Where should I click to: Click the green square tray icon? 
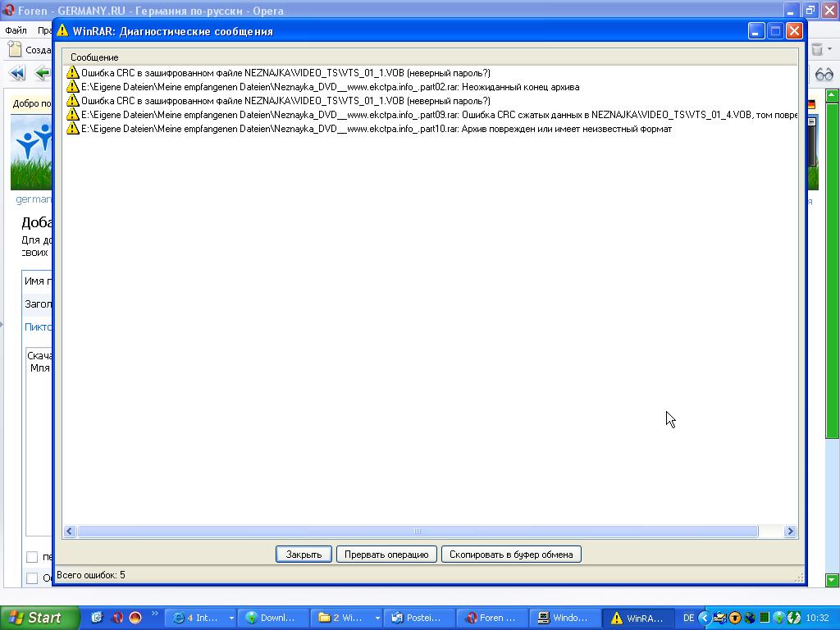(x=765, y=618)
